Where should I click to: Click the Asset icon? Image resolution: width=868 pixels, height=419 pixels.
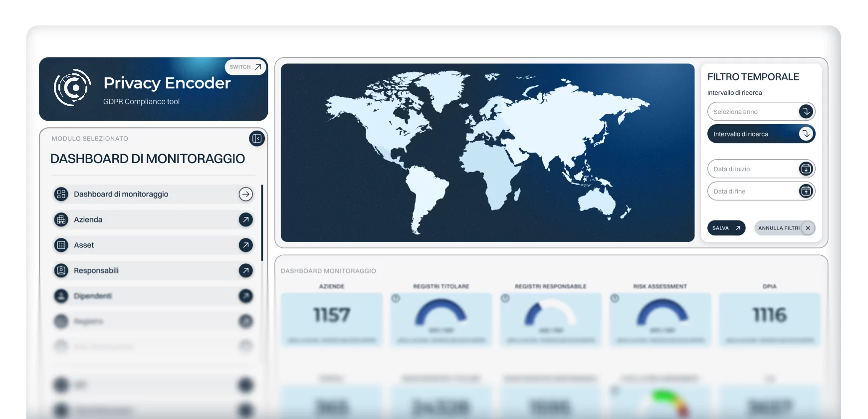click(x=61, y=245)
